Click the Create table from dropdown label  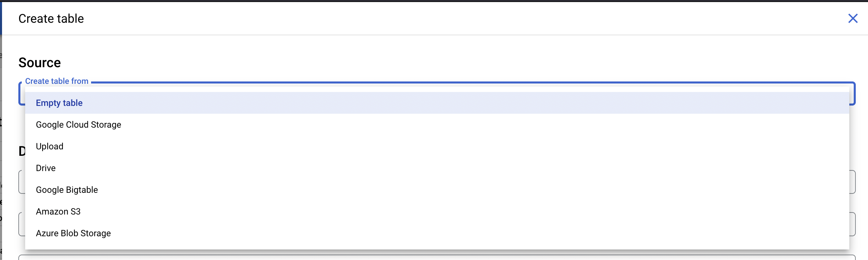pyautogui.click(x=57, y=81)
